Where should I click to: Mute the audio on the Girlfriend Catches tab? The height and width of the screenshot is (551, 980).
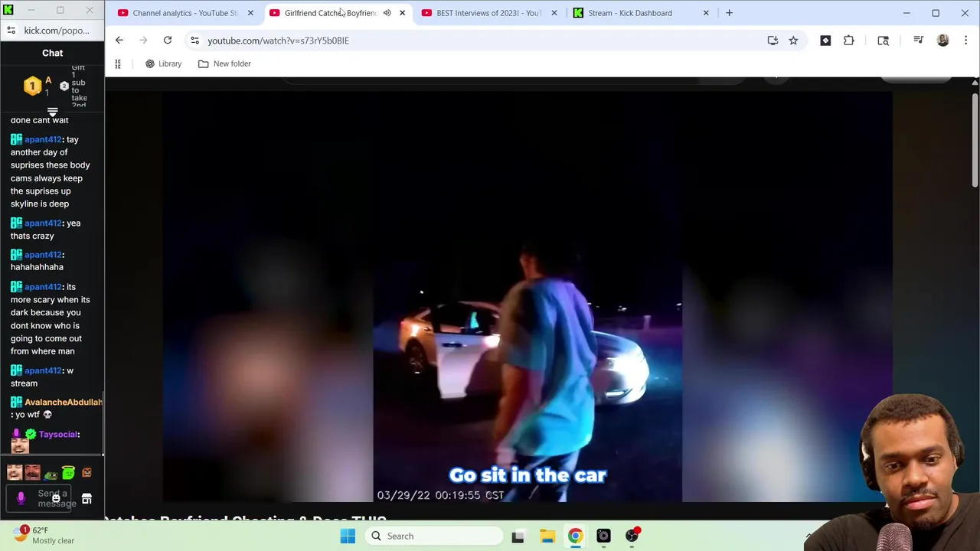click(387, 13)
